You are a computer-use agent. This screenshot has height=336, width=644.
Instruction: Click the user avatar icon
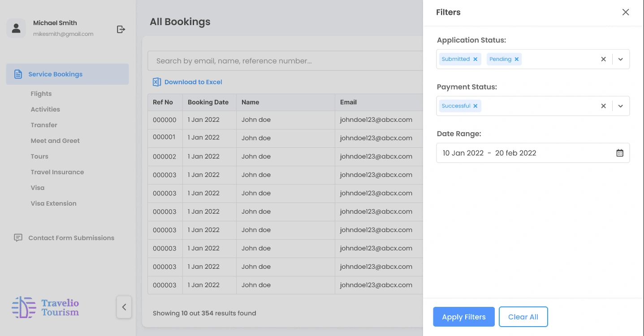(x=16, y=28)
